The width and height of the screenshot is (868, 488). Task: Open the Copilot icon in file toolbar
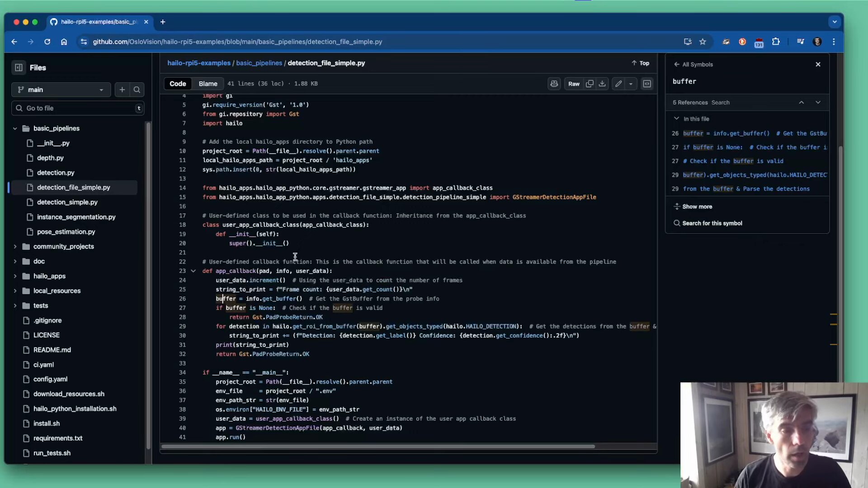click(x=554, y=84)
